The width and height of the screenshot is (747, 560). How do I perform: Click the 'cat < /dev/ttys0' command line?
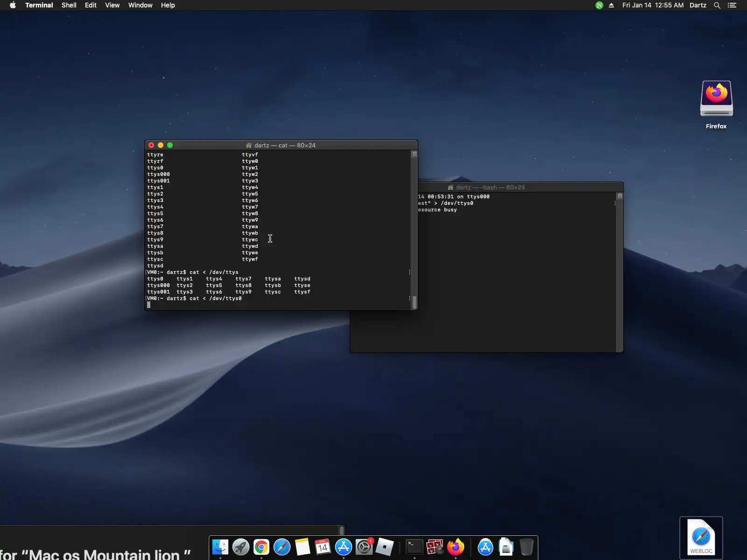[x=216, y=298]
